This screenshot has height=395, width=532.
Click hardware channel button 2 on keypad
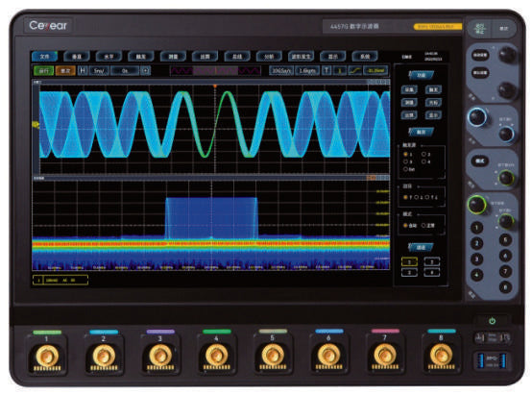(476, 243)
